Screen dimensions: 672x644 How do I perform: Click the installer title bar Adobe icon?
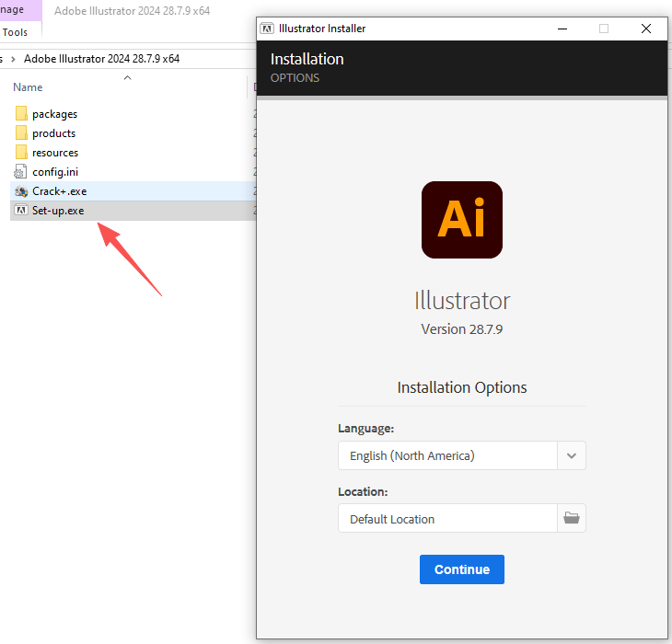click(267, 29)
